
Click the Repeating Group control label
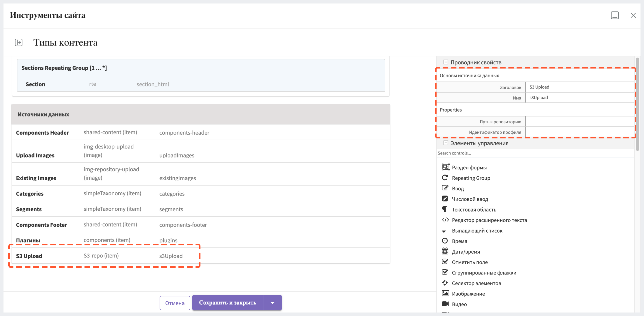471,178
